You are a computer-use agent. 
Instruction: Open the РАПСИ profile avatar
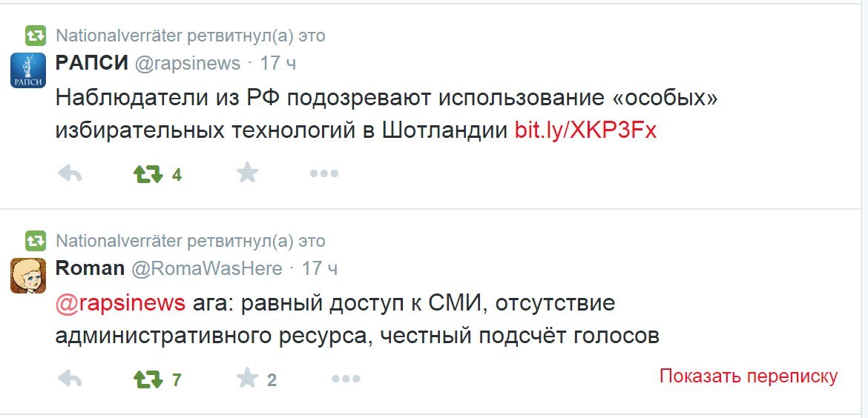click(27, 70)
